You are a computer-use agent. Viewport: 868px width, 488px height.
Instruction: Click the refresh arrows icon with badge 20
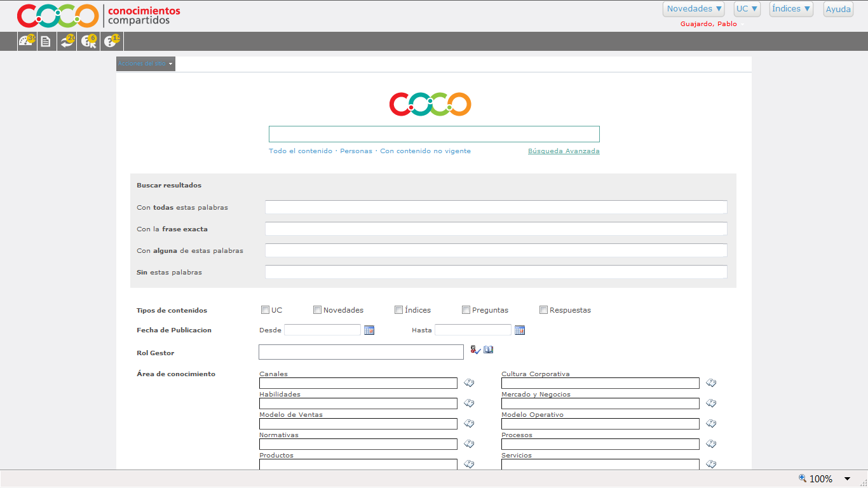(x=67, y=41)
